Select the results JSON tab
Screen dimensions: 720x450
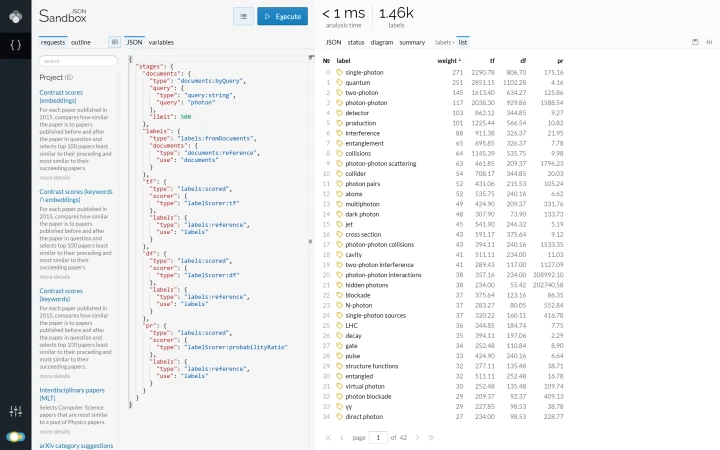pos(333,42)
